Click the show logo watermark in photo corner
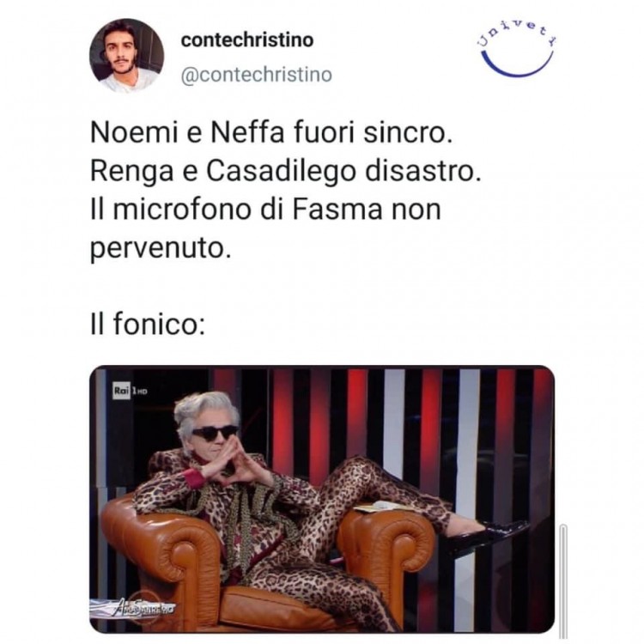This screenshot has width=644, height=644. click(x=132, y=606)
